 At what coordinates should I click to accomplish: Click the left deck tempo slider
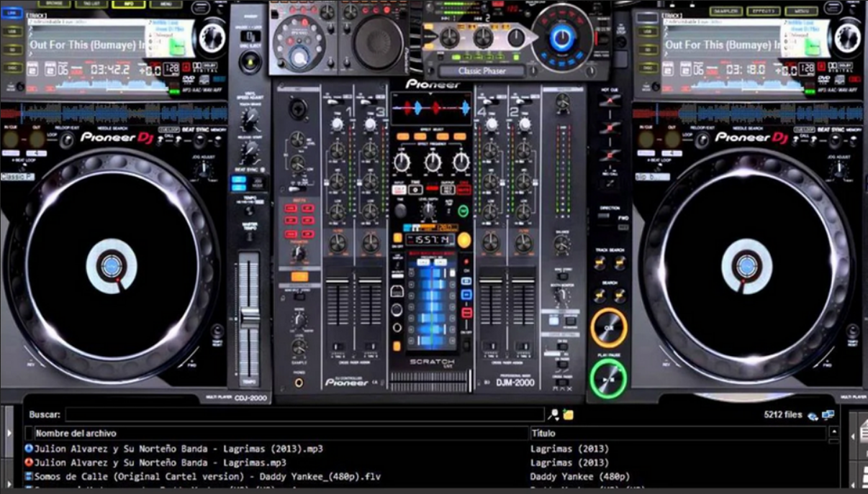[249, 316]
